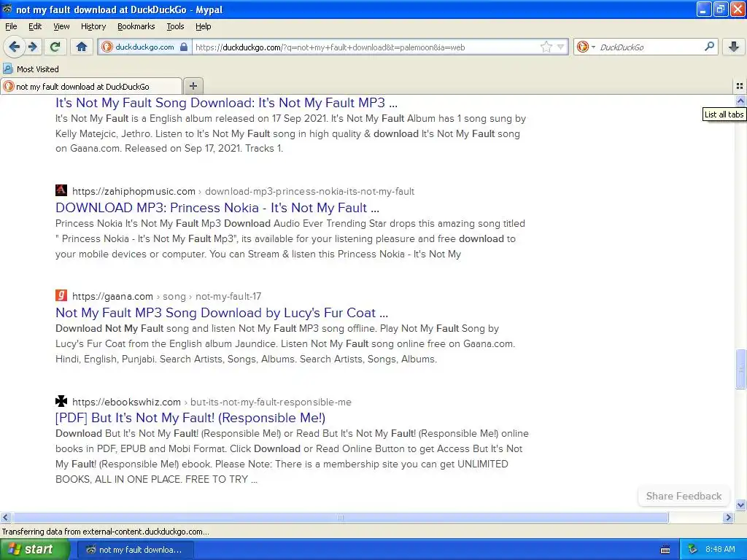Go forward with the Forward arrow button
The image size is (747, 560).
33,47
